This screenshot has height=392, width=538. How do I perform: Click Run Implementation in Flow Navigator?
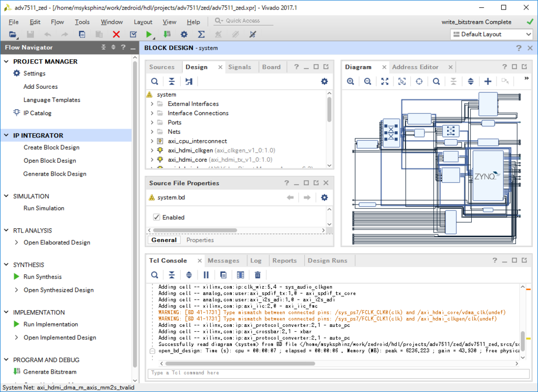tap(51, 324)
